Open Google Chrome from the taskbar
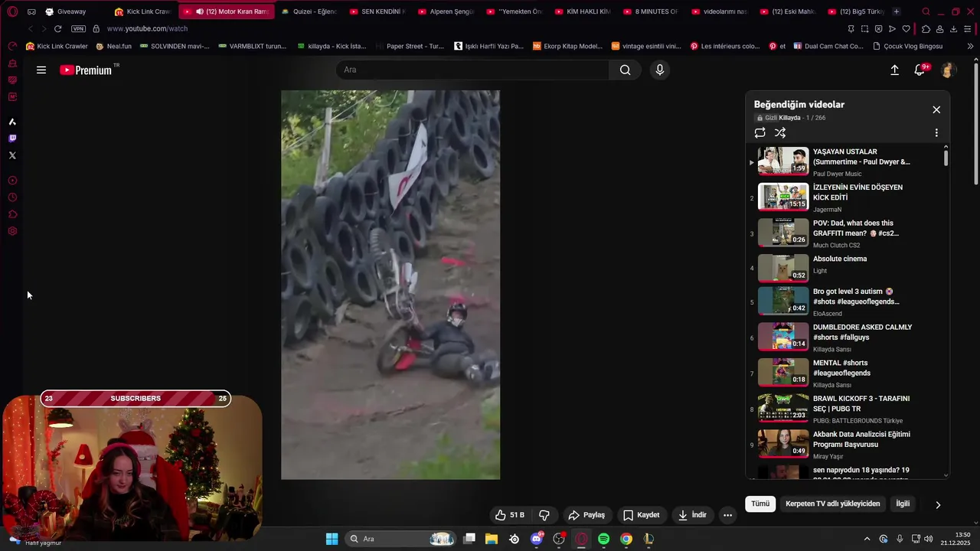The width and height of the screenshot is (980, 551). coord(626,539)
